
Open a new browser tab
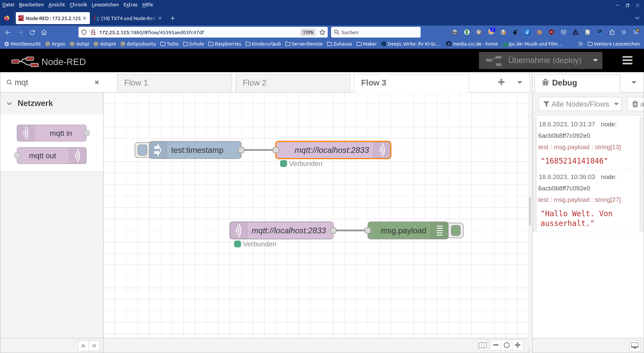point(172,18)
